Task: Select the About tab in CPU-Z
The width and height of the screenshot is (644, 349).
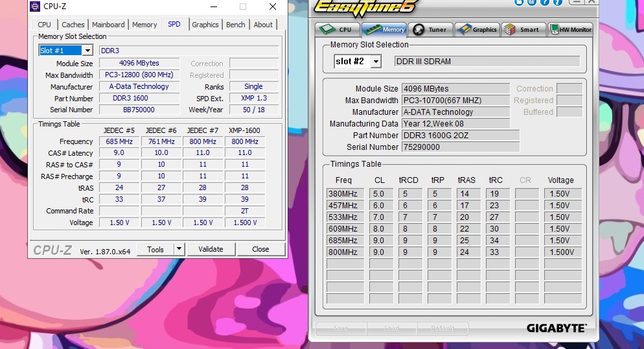Action: [x=263, y=25]
